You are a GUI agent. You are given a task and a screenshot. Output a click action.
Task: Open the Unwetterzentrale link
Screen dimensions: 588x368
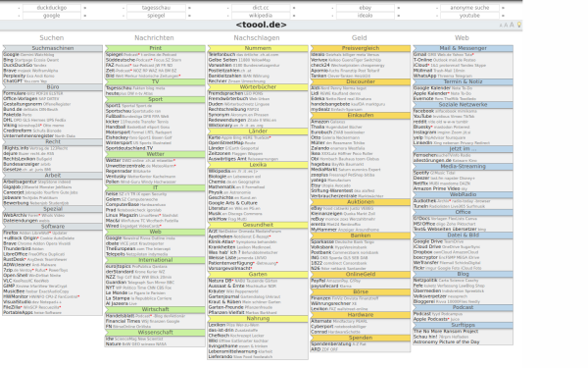click(x=124, y=166)
